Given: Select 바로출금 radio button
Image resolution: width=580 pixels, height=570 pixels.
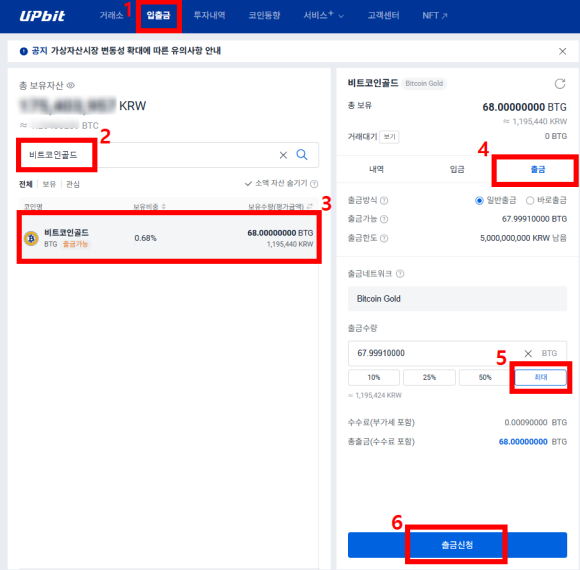Looking at the screenshot, I should coord(530,200).
